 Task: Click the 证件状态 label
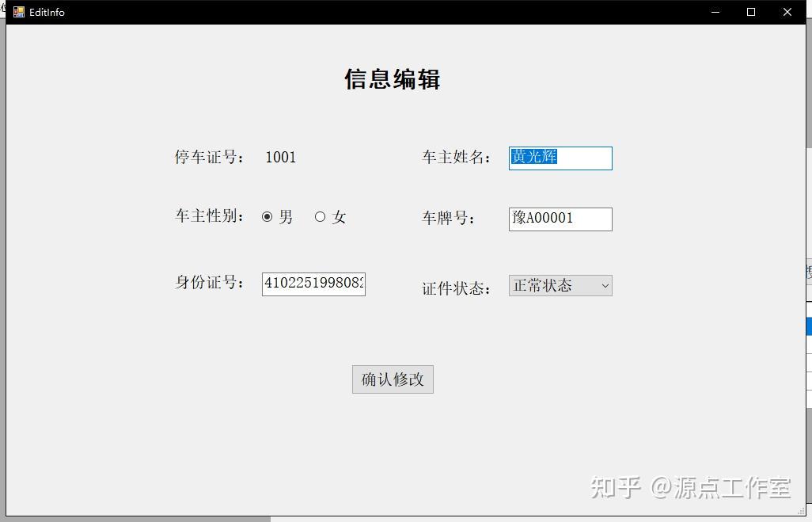(x=456, y=288)
